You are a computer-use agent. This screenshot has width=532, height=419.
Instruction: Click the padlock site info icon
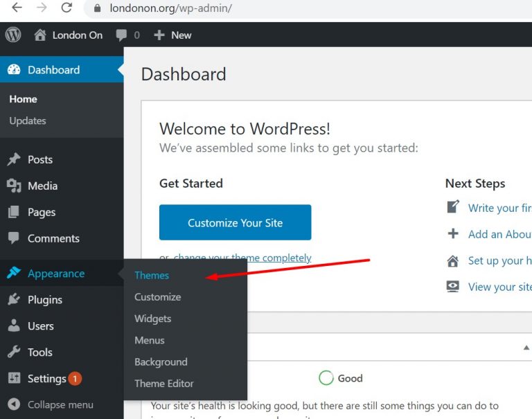pyautogui.click(x=98, y=8)
